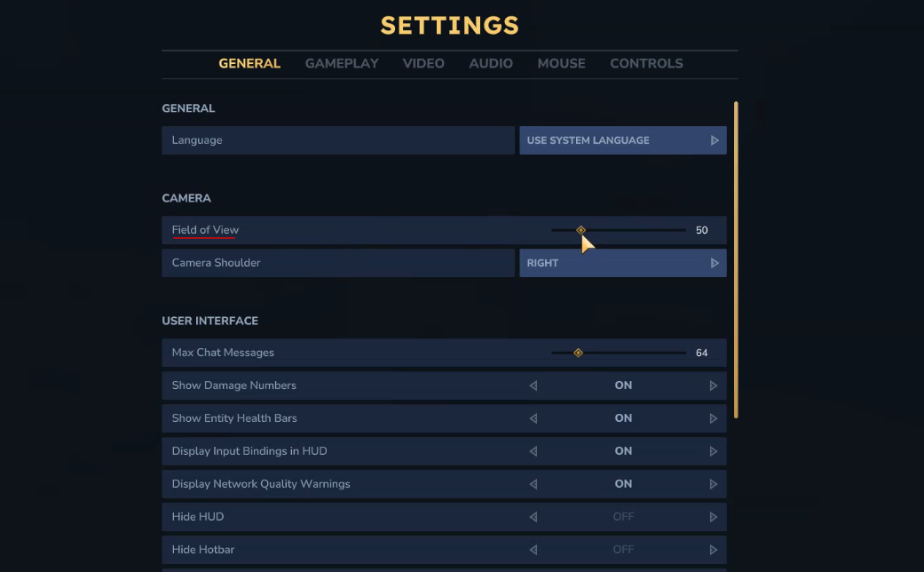Click left arrow for Show Damage Numbers
Viewport: 924px width, 572px height.
(533, 385)
